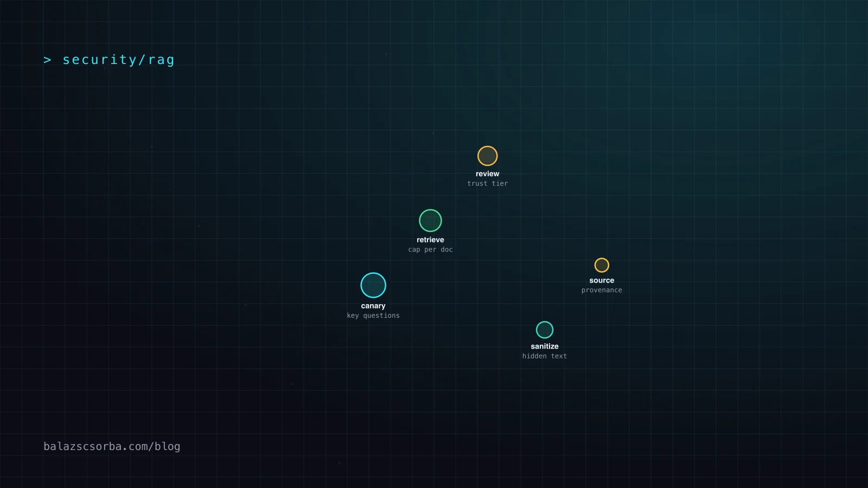The width and height of the screenshot is (868, 488).
Task: Open the balazscsorba.com/blog link
Action: [x=112, y=446]
